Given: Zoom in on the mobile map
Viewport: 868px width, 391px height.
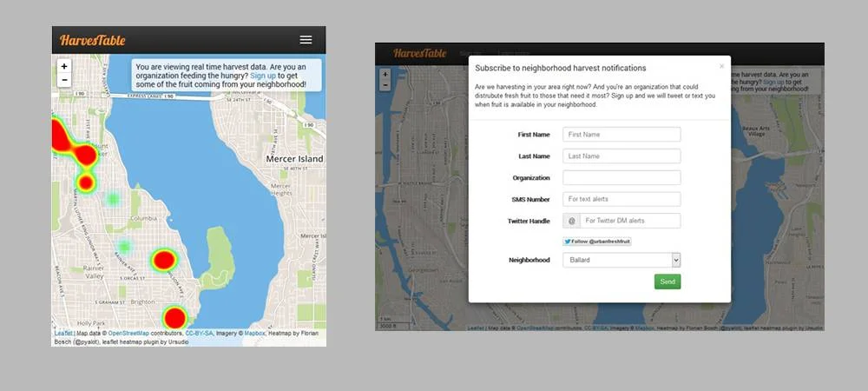Looking at the screenshot, I should point(64,66).
